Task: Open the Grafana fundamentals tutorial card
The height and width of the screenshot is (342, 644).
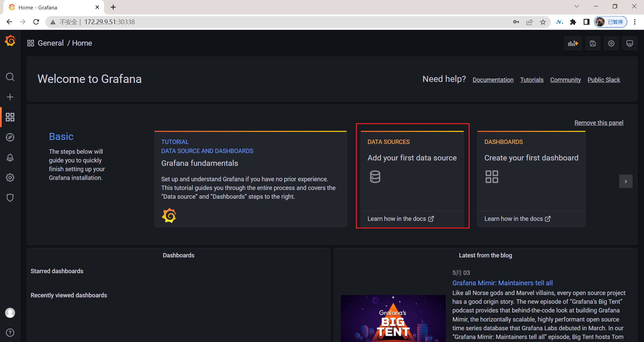Action: click(x=251, y=179)
